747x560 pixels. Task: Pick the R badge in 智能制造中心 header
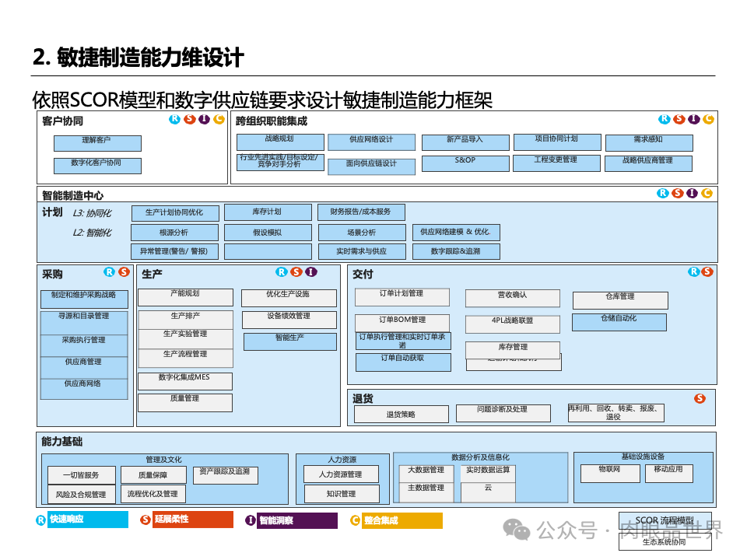coord(663,193)
